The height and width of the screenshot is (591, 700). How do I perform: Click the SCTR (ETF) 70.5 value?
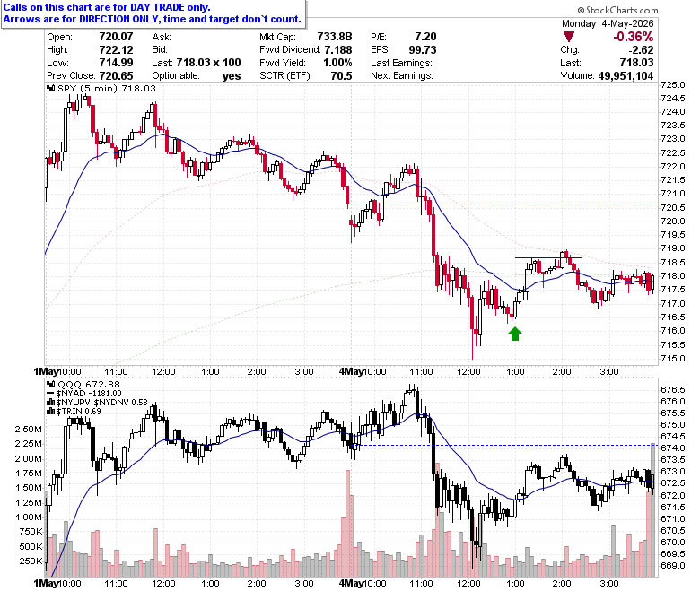point(342,76)
